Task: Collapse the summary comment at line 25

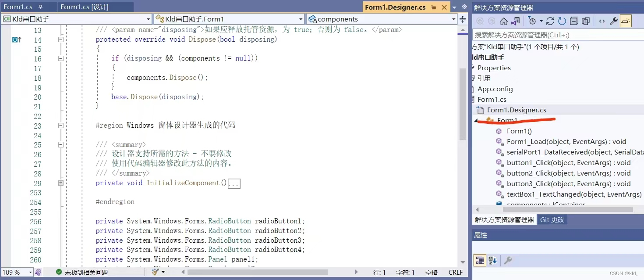Action: [x=61, y=144]
